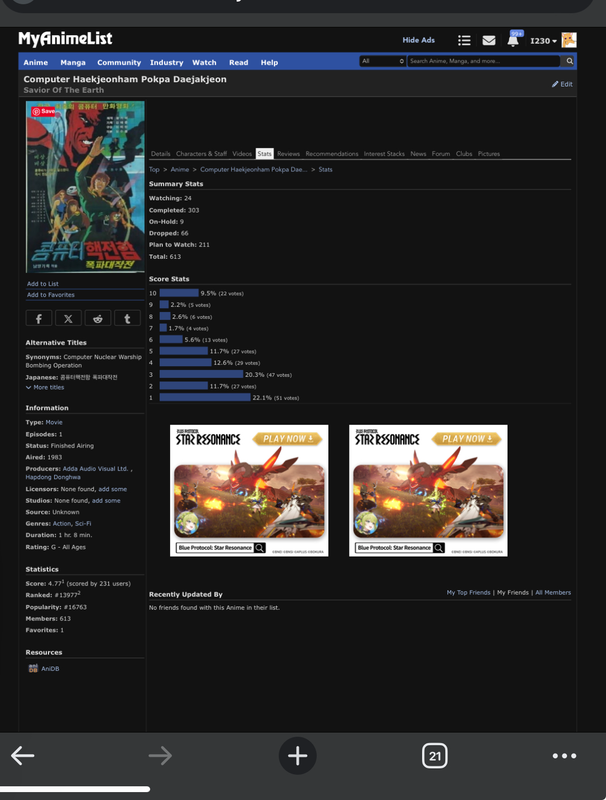This screenshot has width=606, height=800.
Task: Open the Industry menu
Action: pos(166,62)
